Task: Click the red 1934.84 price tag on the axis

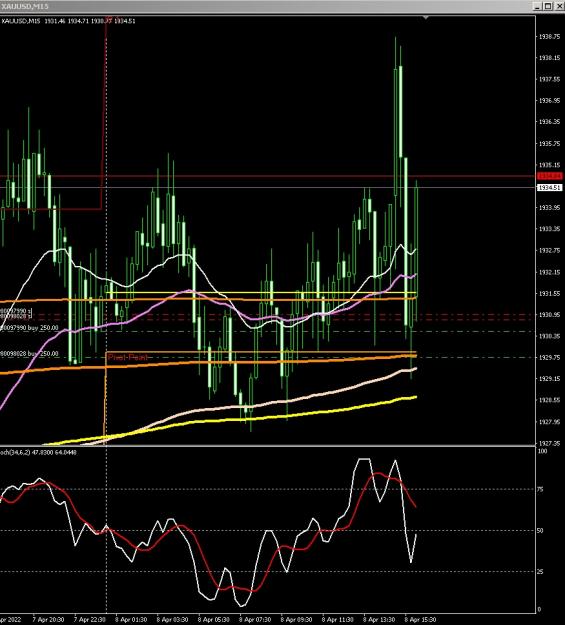Action: coord(550,176)
